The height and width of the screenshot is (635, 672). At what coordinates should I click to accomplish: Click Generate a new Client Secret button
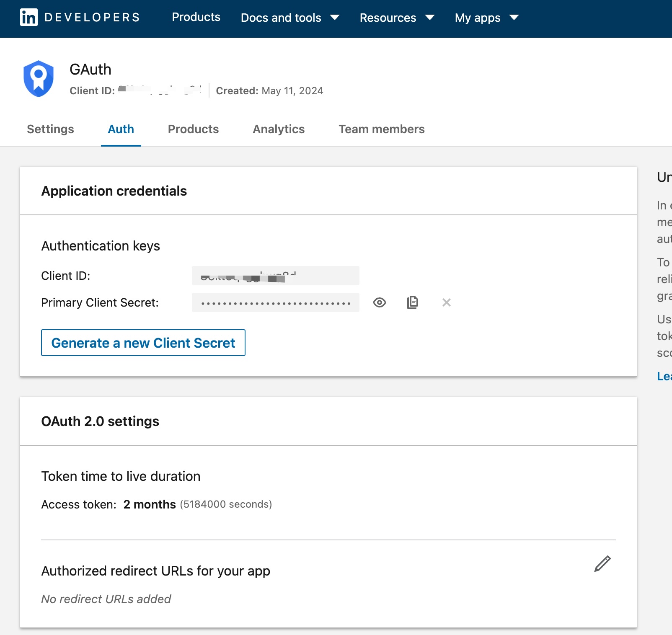point(143,343)
